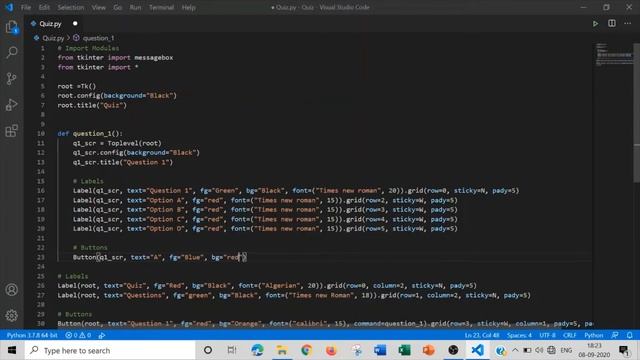Screen dimensions: 640x360
Task: Open the Extensions view
Action: pyautogui.click(x=12, y=131)
